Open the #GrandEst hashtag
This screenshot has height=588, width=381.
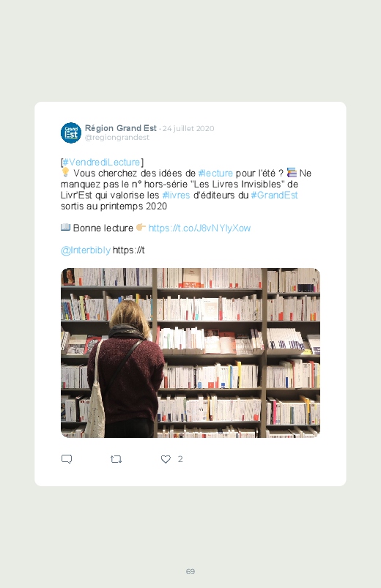tap(275, 195)
